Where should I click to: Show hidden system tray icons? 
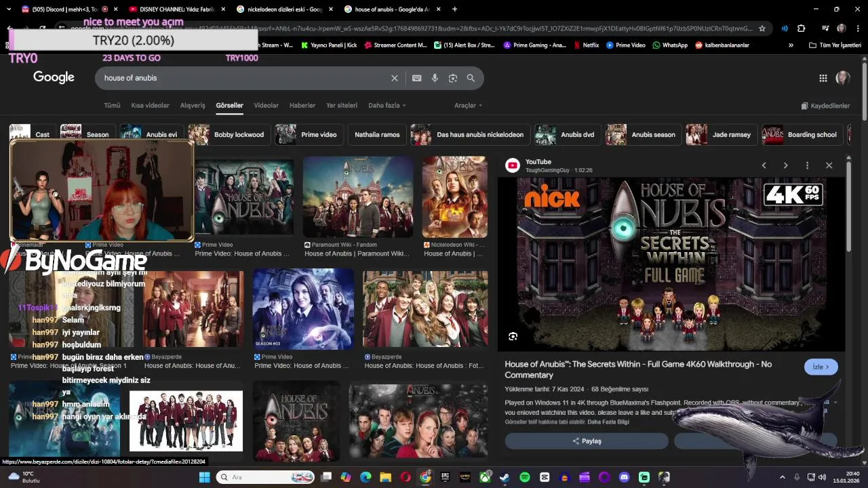782,477
